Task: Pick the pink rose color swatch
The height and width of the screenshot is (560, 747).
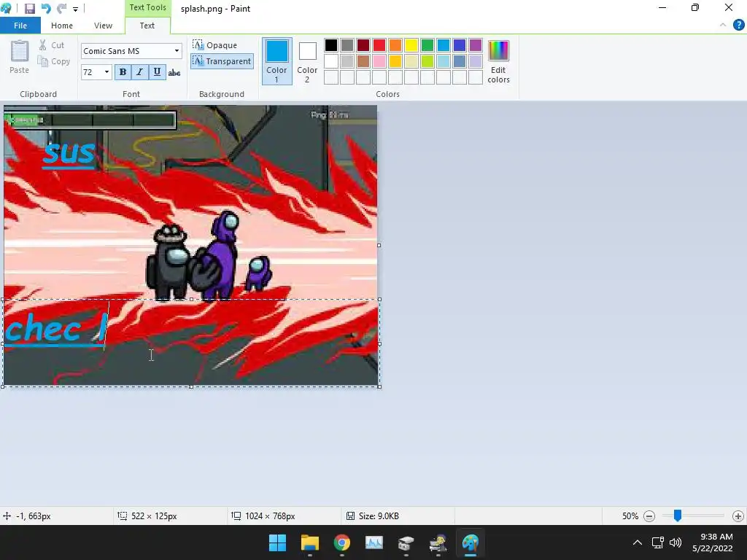Action: [379, 61]
